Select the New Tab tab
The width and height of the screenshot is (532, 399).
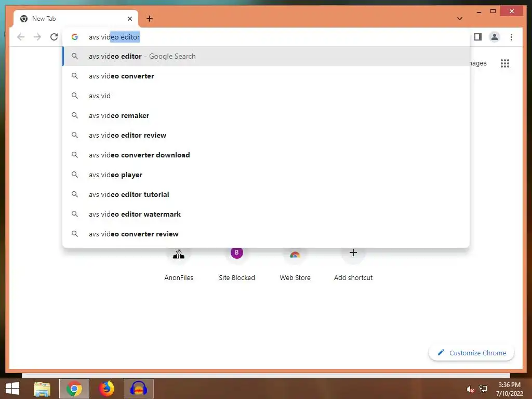coord(76,19)
